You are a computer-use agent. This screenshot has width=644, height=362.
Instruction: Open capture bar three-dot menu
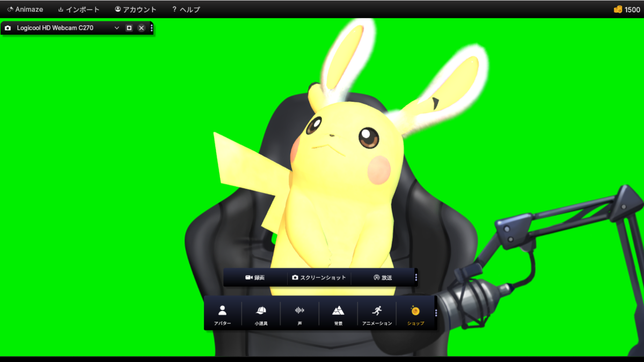416,278
